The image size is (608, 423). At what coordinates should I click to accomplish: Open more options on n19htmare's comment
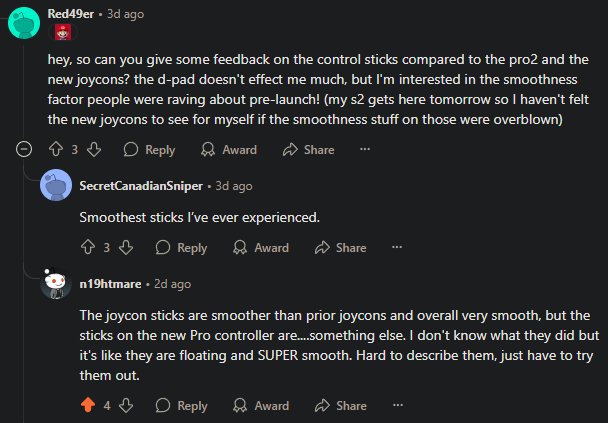coord(398,405)
